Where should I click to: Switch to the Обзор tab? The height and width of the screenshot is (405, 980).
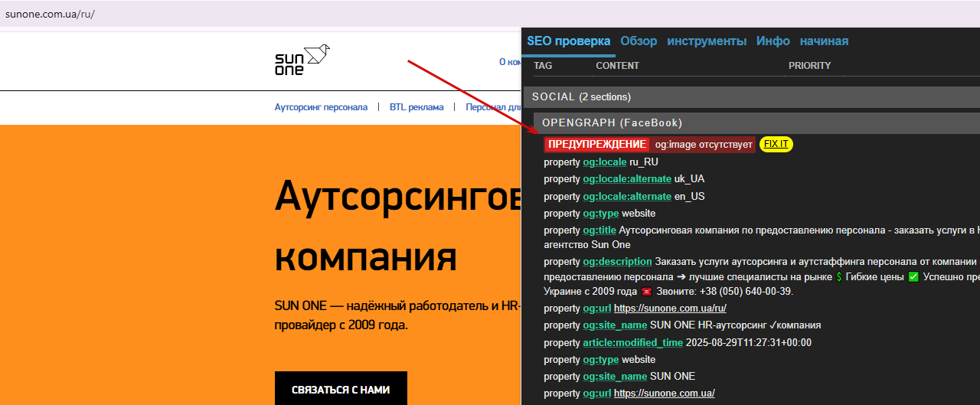tap(639, 41)
